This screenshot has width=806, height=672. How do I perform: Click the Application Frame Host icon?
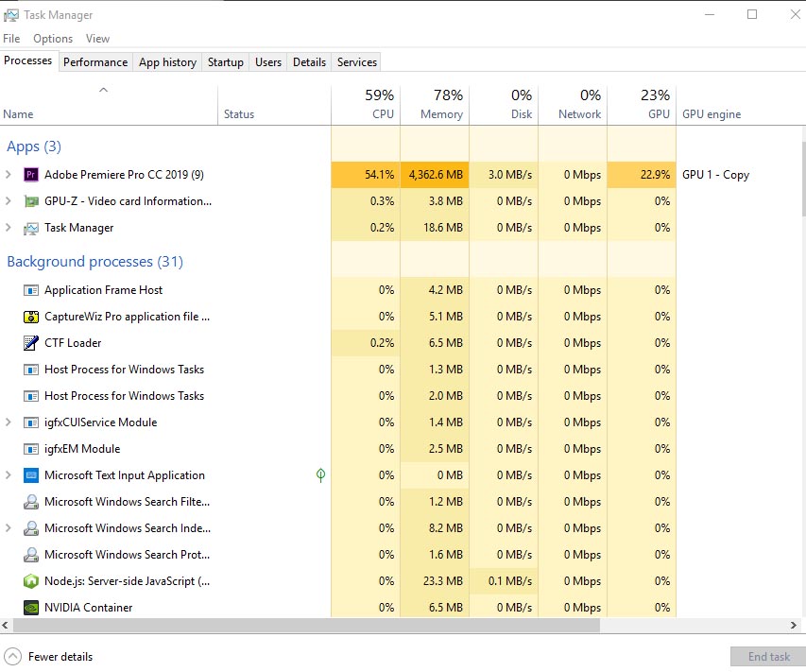(31, 290)
